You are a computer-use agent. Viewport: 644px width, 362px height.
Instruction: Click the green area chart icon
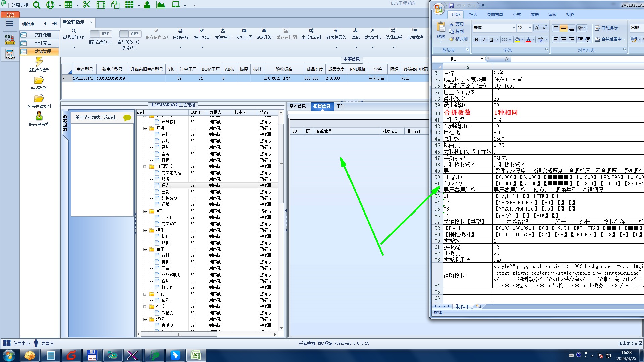tap(161, 5)
